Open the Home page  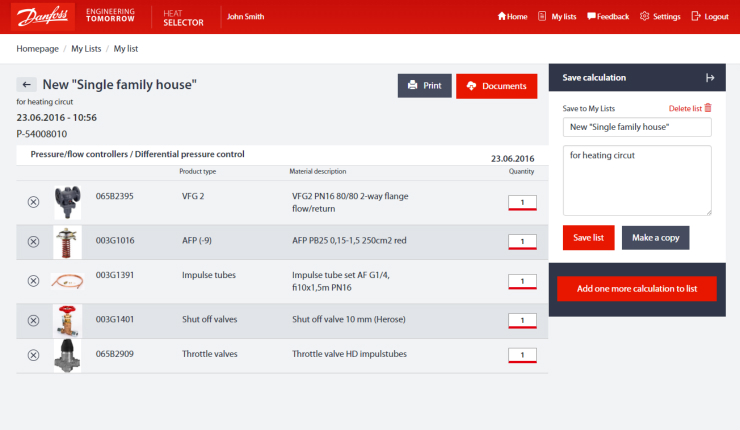tap(511, 17)
